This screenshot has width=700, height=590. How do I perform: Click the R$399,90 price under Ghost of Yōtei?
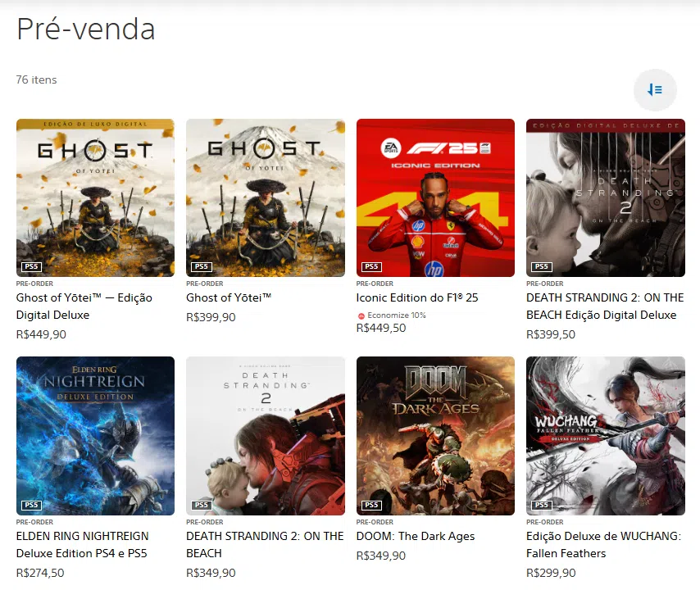tap(211, 317)
